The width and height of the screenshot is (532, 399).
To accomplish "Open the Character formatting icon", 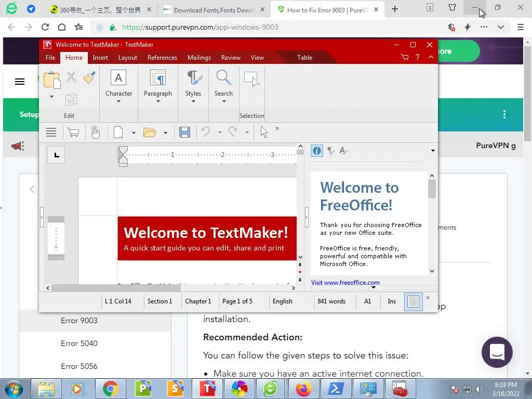I will pos(118,78).
